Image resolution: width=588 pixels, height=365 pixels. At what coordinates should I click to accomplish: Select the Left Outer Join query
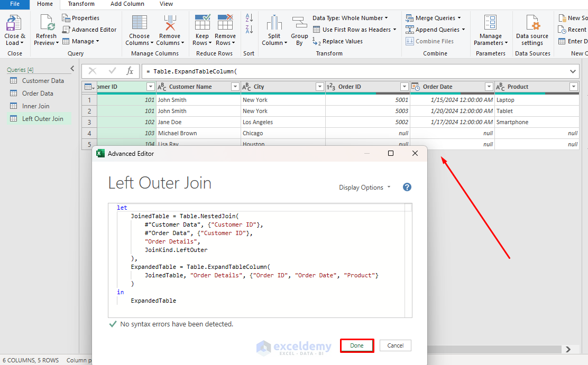[x=39, y=119]
